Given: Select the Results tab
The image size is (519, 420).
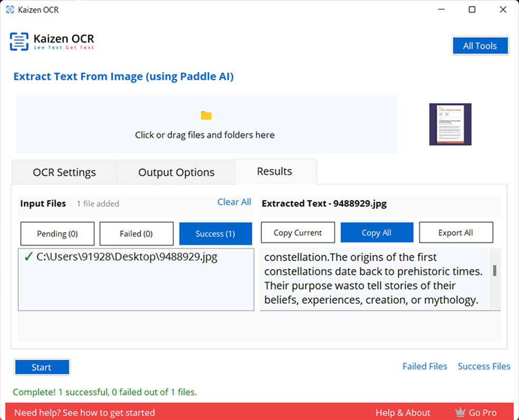Looking at the screenshot, I should pyautogui.click(x=274, y=171).
